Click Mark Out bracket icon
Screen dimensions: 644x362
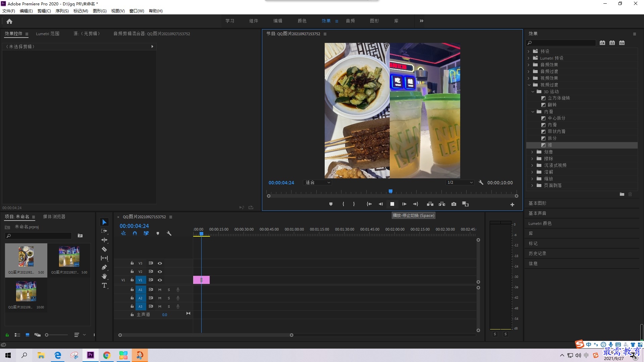coord(354,204)
